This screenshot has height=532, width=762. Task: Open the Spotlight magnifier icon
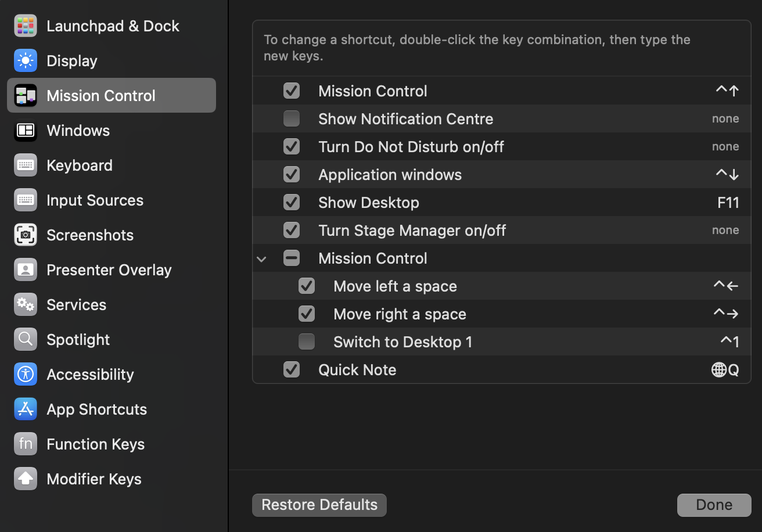[26, 340]
